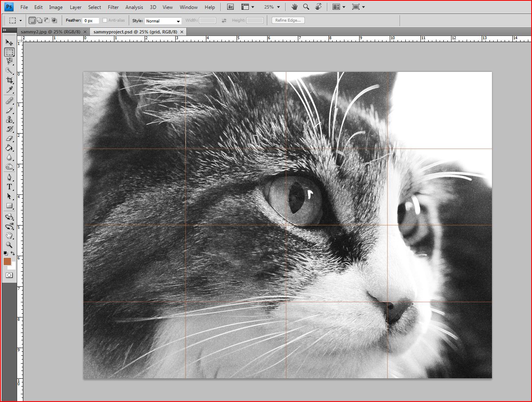Expand the collapsed toolbox panel
Screen dimensions: 532x402
click(x=4, y=30)
